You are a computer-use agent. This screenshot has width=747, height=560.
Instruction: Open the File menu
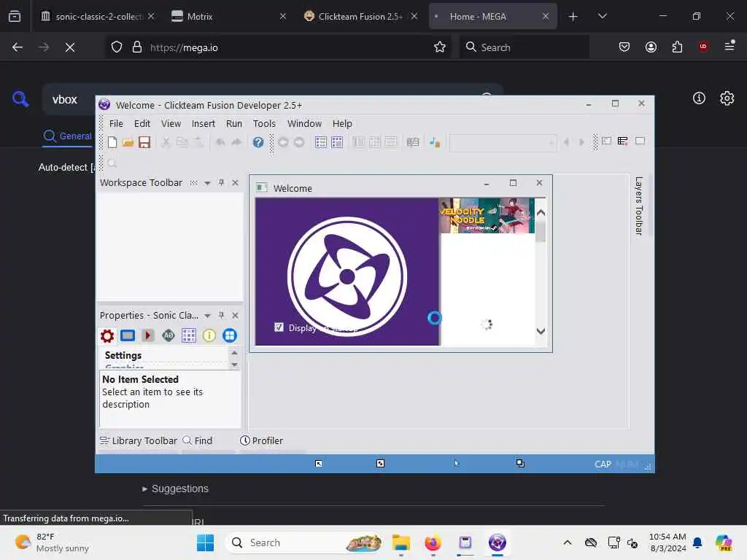(116, 123)
